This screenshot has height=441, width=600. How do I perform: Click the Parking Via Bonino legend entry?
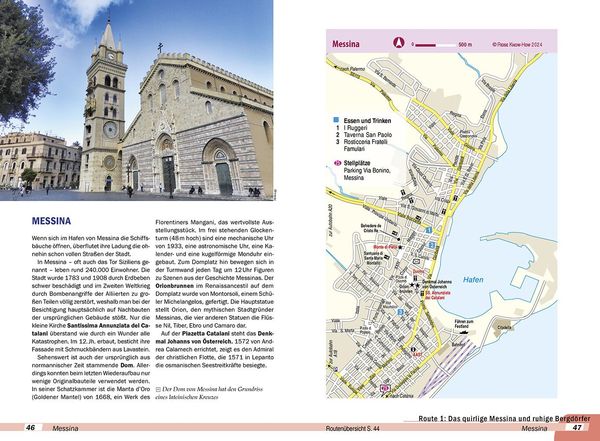tap(367, 174)
